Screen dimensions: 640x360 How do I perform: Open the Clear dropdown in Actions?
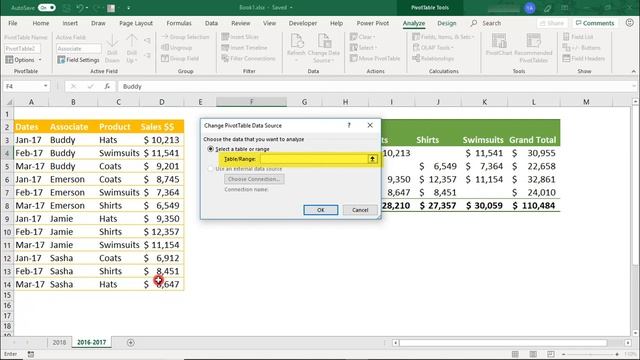[x=363, y=37]
